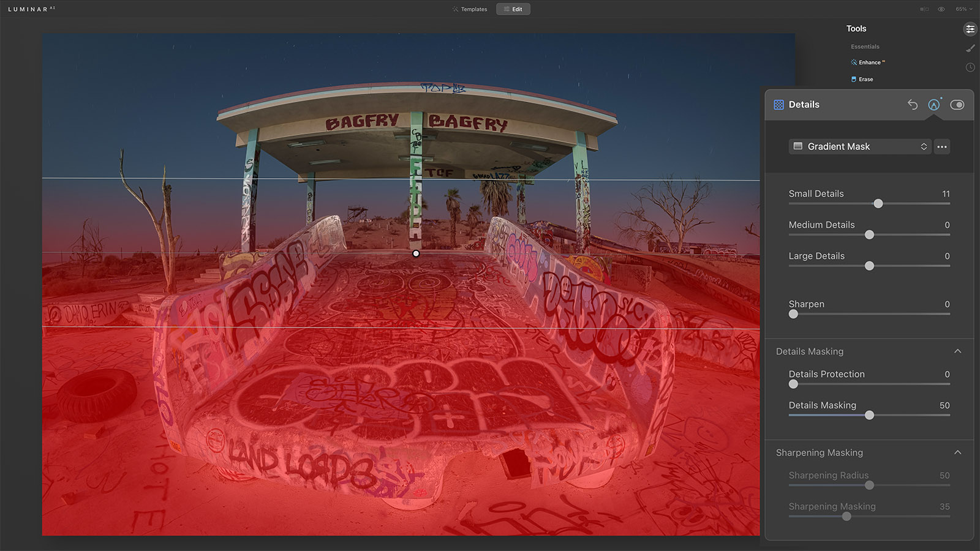Switch to the Templates tab
The width and height of the screenshot is (980, 551).
(x=470, y=9)
